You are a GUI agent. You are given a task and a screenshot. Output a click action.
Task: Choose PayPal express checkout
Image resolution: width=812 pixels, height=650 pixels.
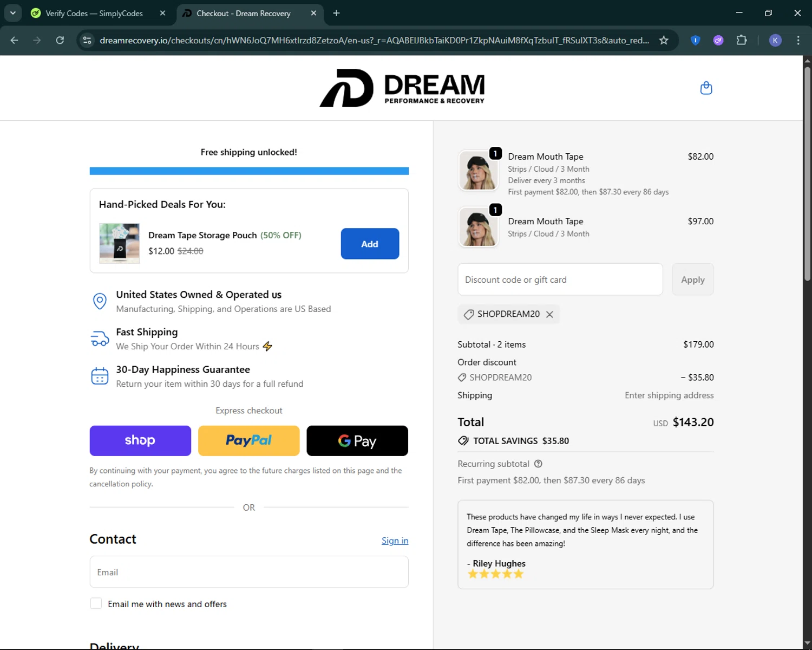click(248, 440)
